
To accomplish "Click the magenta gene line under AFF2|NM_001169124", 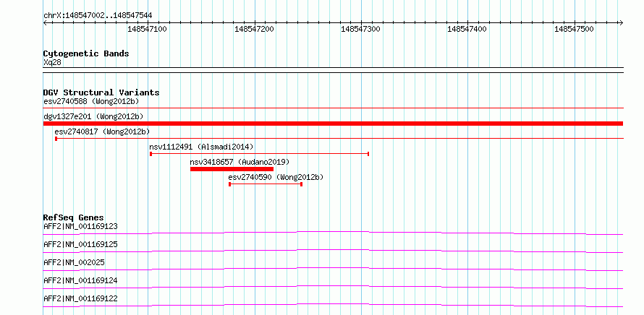I will coord(333,287).
